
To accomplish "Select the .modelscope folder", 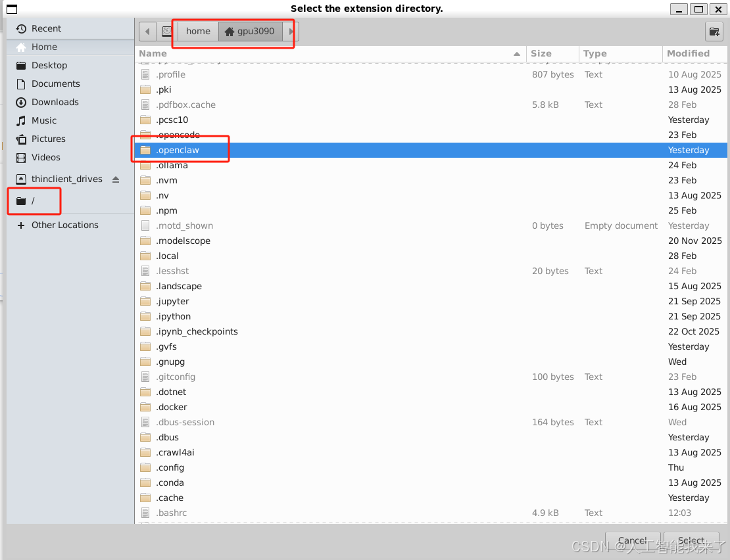I will pos(431,241).
